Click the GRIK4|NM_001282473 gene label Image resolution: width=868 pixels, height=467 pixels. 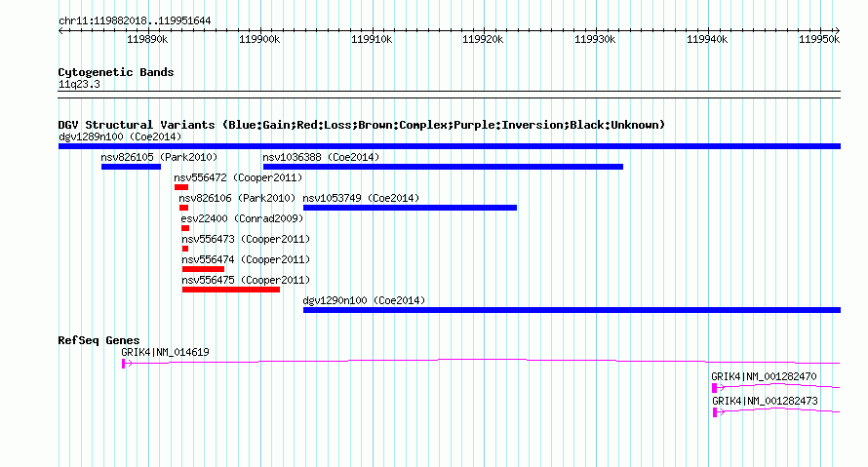pos(765,401)
